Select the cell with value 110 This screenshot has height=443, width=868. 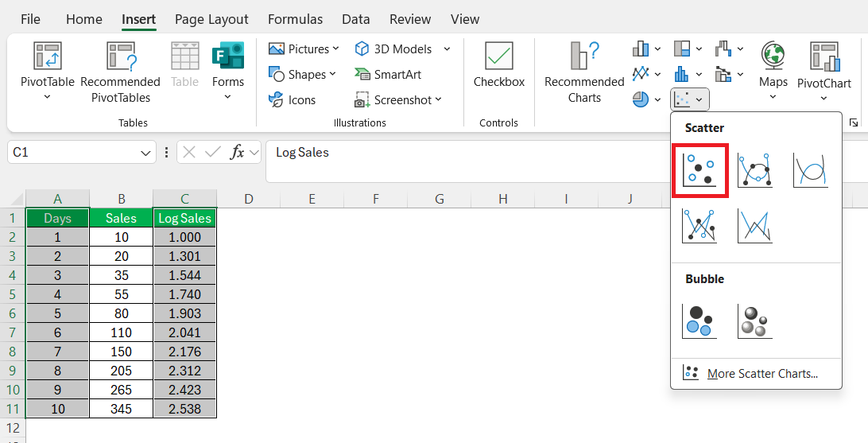point(122,332)
